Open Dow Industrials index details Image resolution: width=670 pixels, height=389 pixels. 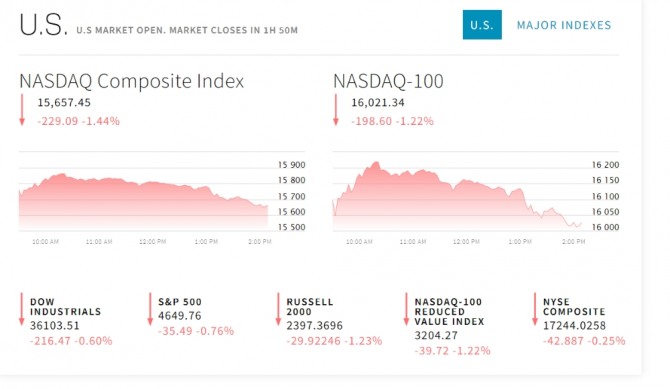(65, 306)
